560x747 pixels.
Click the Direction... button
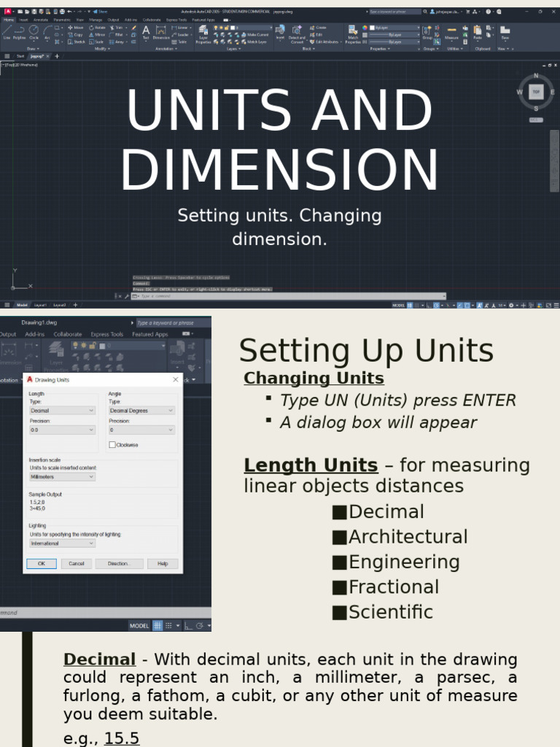pyautogui.click(x=119, y=564)
